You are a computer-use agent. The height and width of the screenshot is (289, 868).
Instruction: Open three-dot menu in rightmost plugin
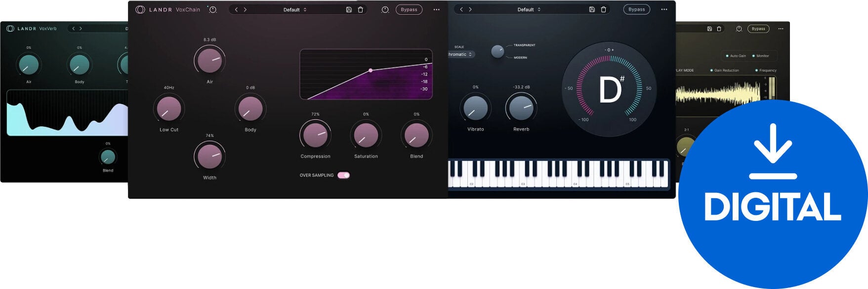[781, 29]
